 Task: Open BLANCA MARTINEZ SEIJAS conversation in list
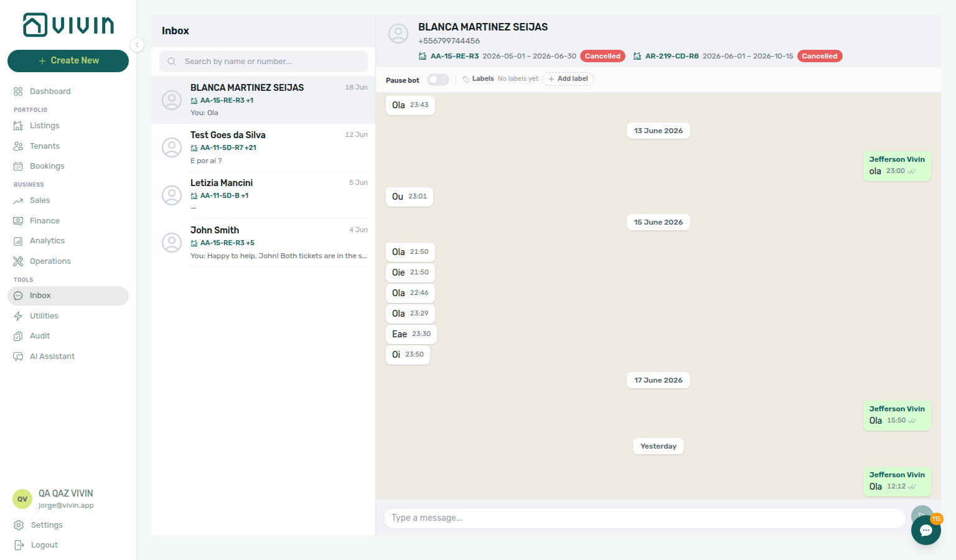[263, 100]
